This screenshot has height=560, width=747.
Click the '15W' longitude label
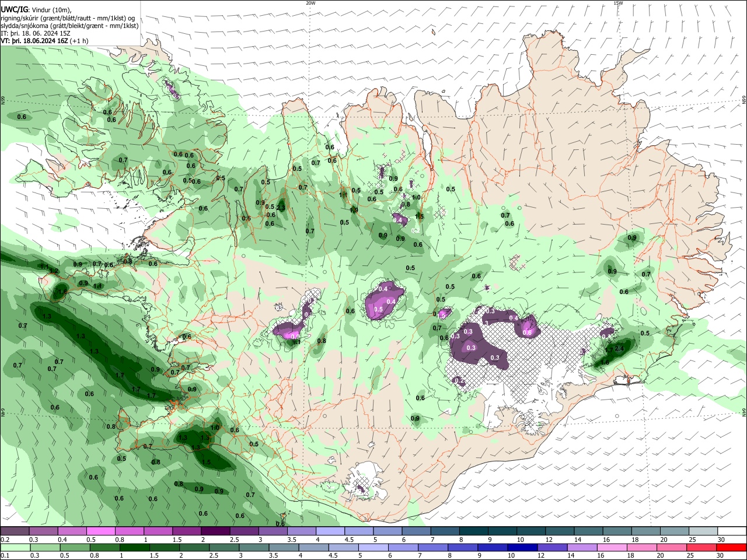pyautogui.click(x=618, y=3)
